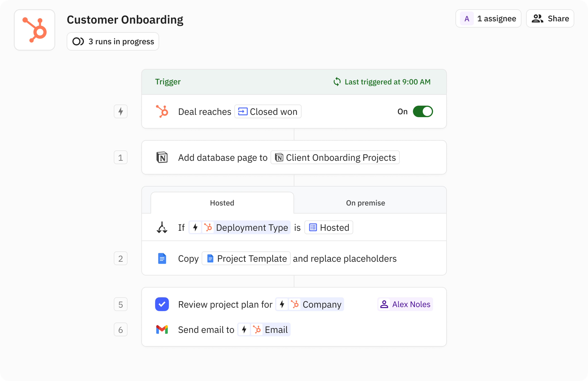This screenshot has height=381, width=588.
Task: Click the runs progress circle icon
Action: [78, 41]
